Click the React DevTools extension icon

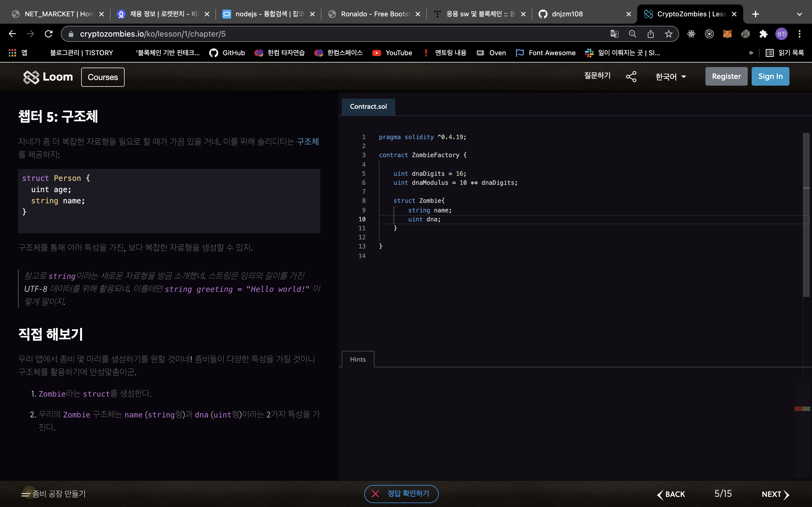click(691, 34)
